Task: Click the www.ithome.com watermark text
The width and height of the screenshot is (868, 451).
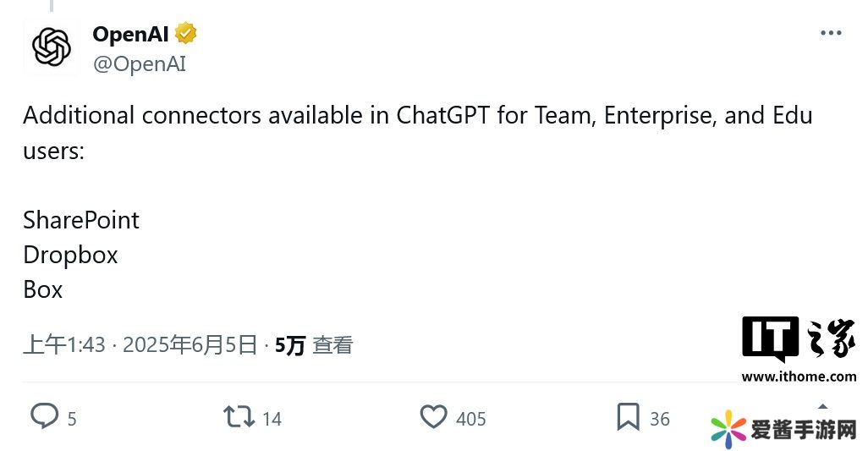Action: coord(799,377)
